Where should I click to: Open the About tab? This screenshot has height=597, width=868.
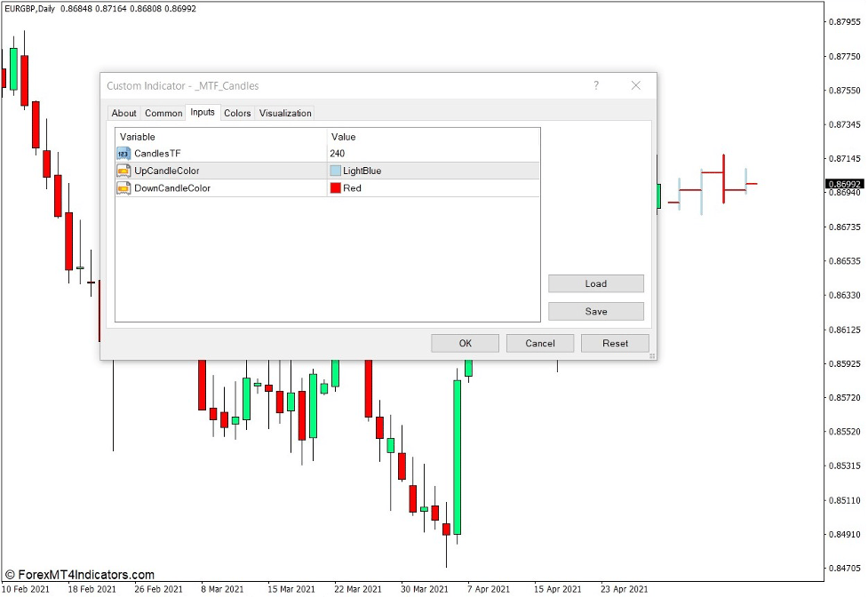[x=123, y=113]
